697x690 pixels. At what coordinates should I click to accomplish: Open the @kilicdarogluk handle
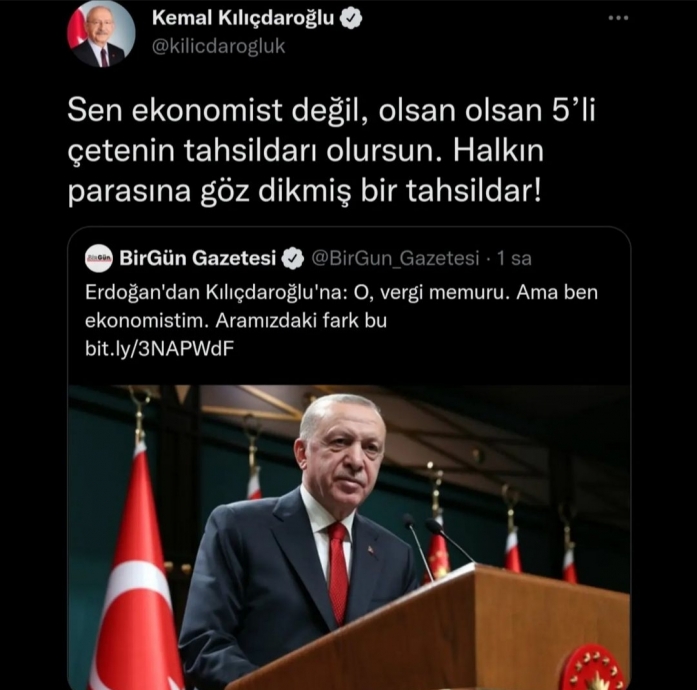click(x=218, y=47)
